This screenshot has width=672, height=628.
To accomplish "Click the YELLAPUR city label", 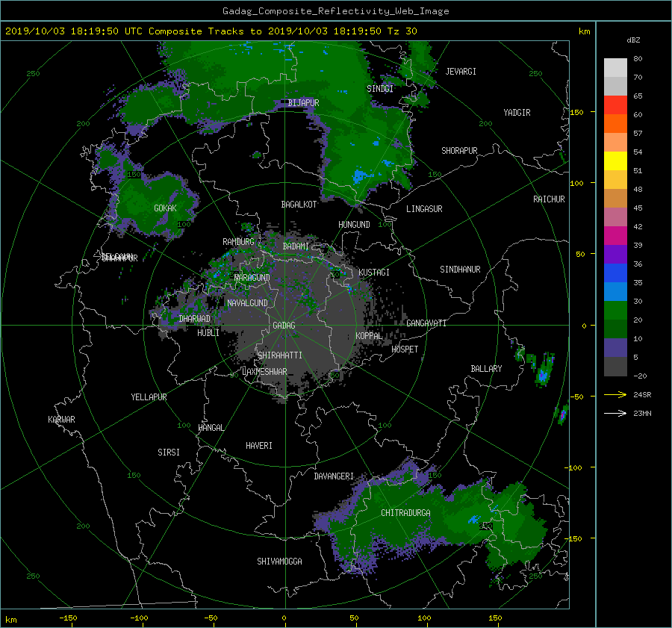I will [149, 397].
